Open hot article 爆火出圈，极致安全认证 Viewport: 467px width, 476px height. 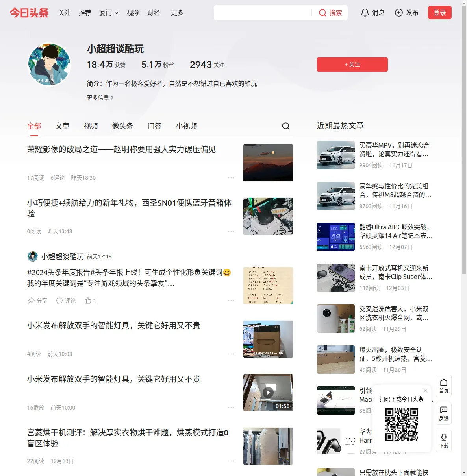coord(396,354)
